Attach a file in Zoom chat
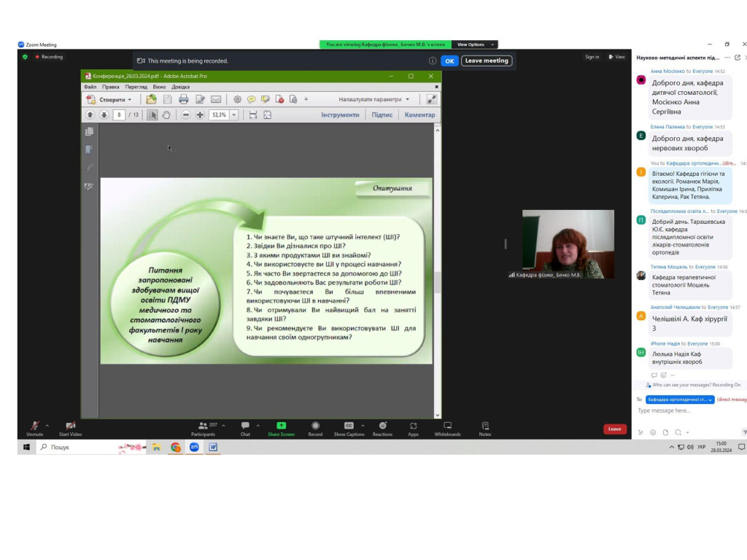Screen dimensions: 747x560 pos(665,432)
